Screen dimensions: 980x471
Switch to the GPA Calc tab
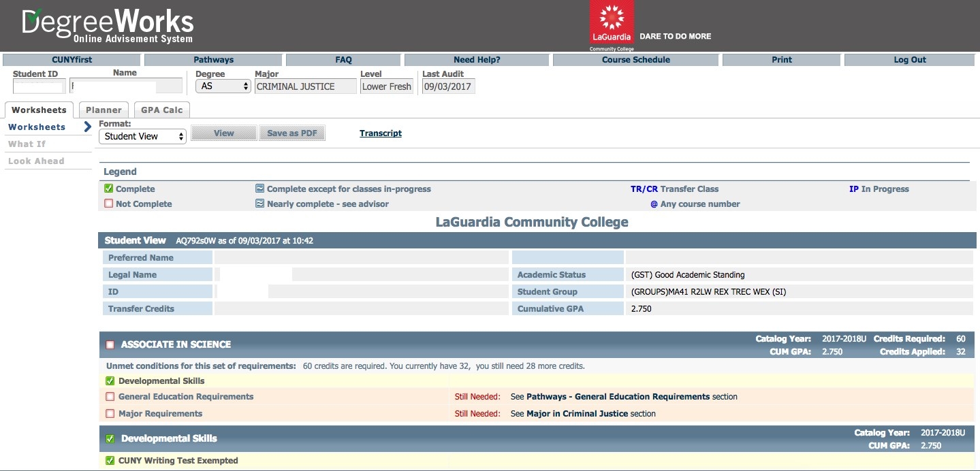click(x=162, y=110)
